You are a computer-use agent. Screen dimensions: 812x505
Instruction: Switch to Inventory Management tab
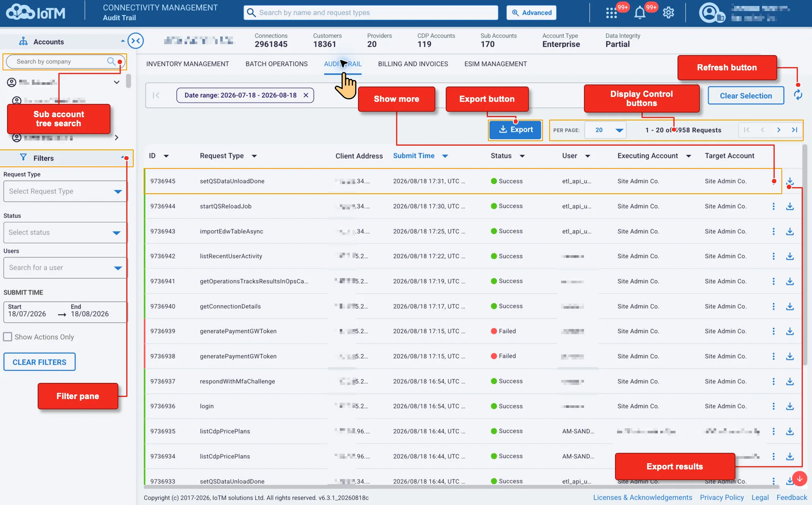coord(187,64)
